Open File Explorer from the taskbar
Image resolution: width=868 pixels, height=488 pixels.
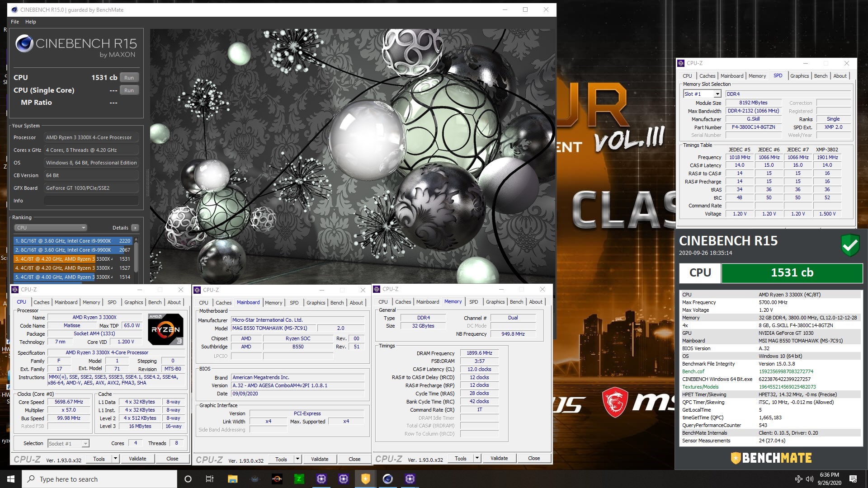(x=232, y=479)
